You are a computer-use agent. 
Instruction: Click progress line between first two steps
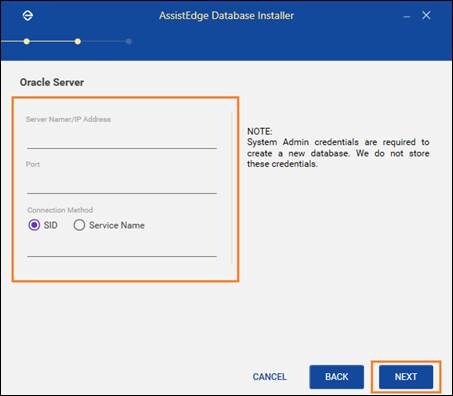click(x=52, y=41)
